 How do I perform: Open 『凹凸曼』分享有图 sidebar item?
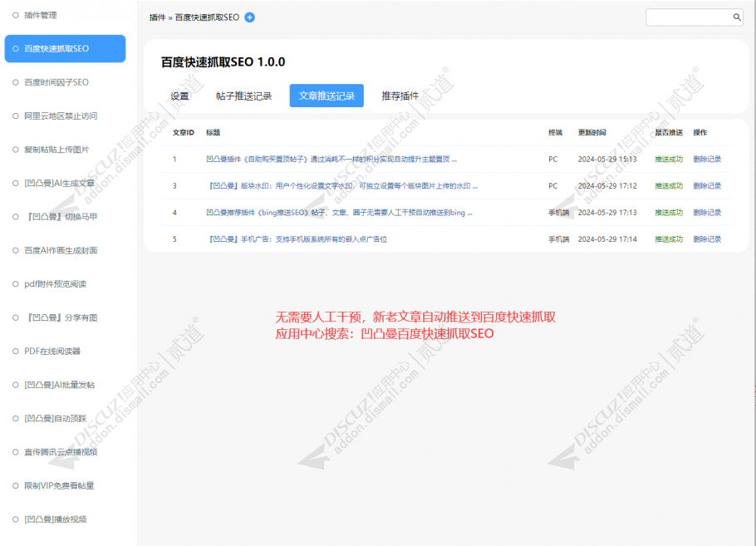pyautogui.click(x=61, y=317)
